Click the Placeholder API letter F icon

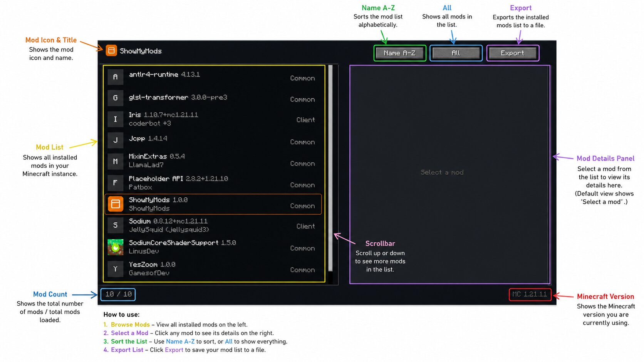[115, 183]
